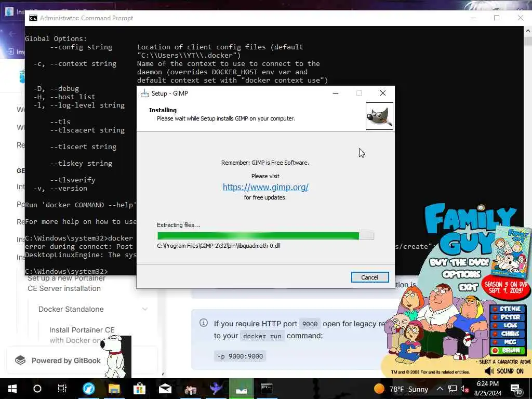Select Chris in the character list

[507, 334]
